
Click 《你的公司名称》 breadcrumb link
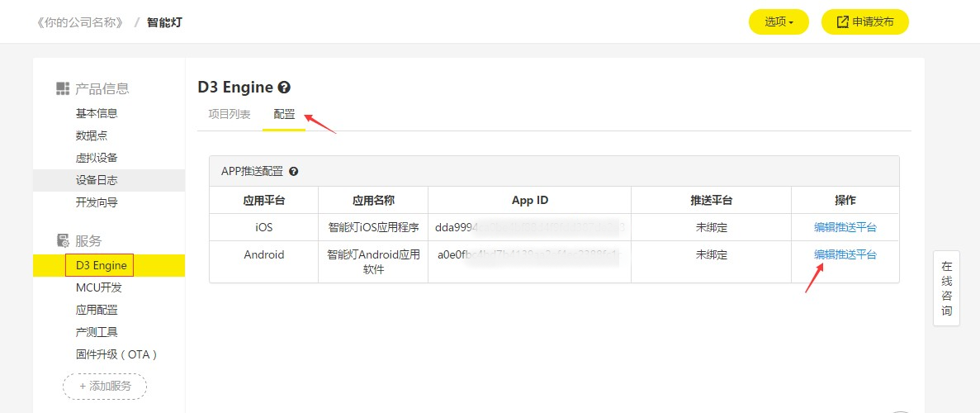click(x=79, y=22)
